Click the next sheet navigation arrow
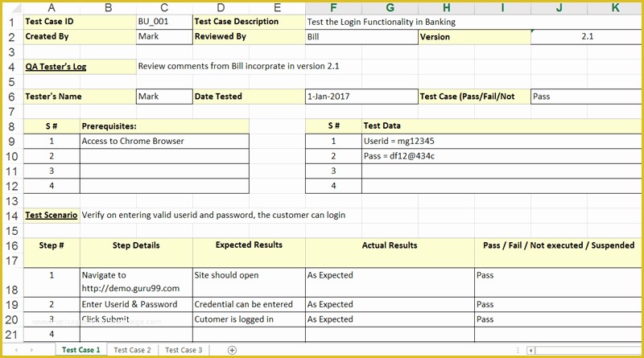The width and height of the screenshot is (644, 358). (31, 350)
